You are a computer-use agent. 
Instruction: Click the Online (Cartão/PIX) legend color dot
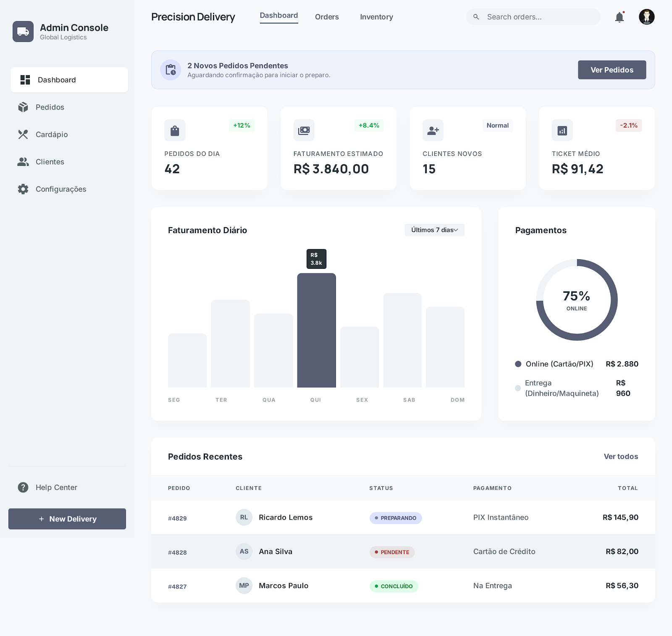click(518, 364)
